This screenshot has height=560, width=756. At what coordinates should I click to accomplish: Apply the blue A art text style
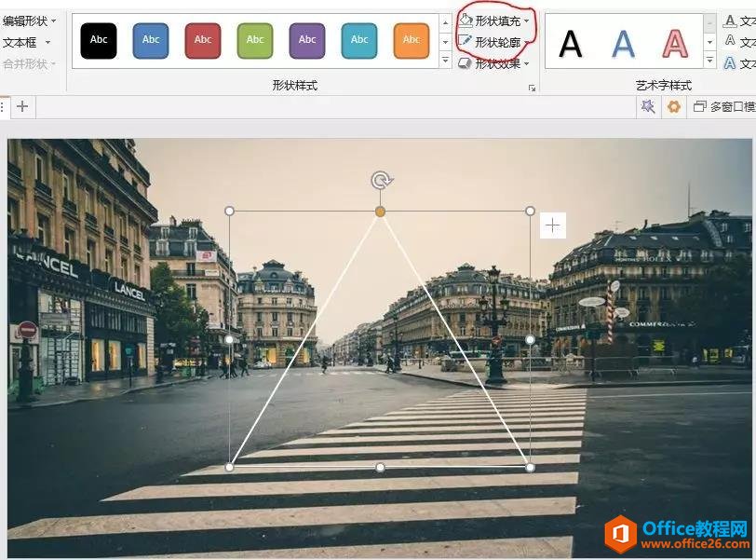[623, 44]
